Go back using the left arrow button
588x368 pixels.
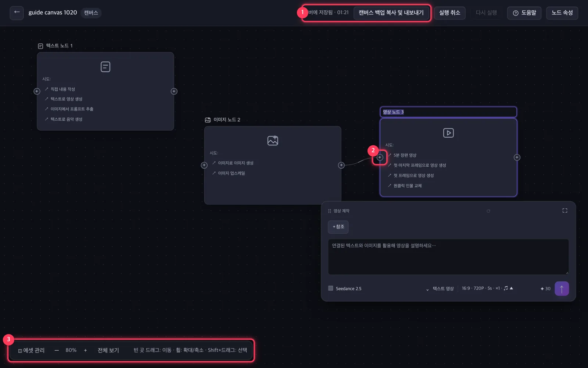[x=17, y=13]
